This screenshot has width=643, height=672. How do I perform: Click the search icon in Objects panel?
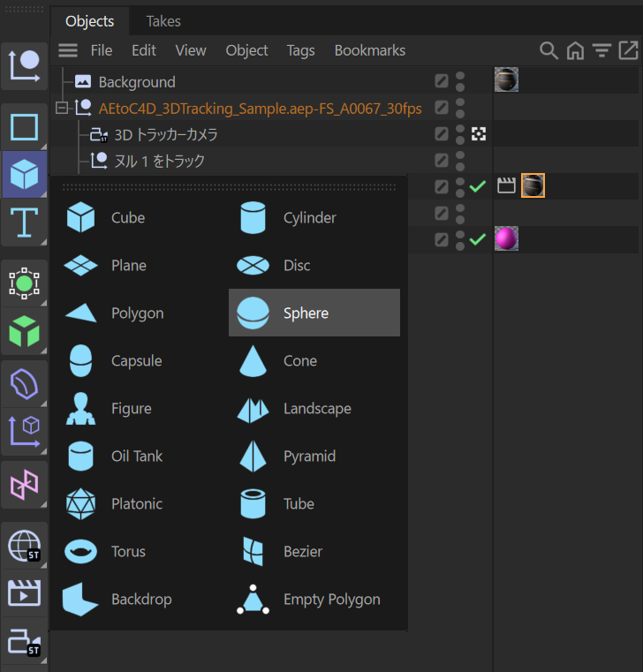click(x=548, y=50)
